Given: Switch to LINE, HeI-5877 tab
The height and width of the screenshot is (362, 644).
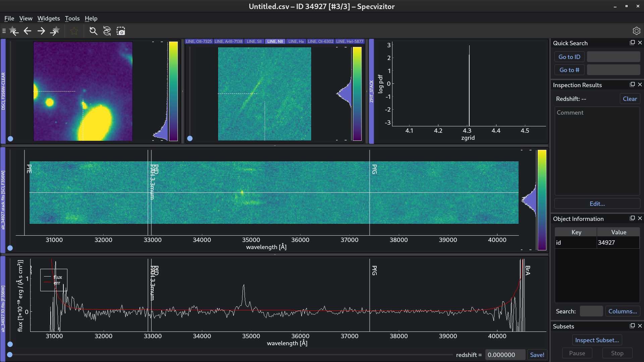Looking at the screenshot, I should coord(350,42).
